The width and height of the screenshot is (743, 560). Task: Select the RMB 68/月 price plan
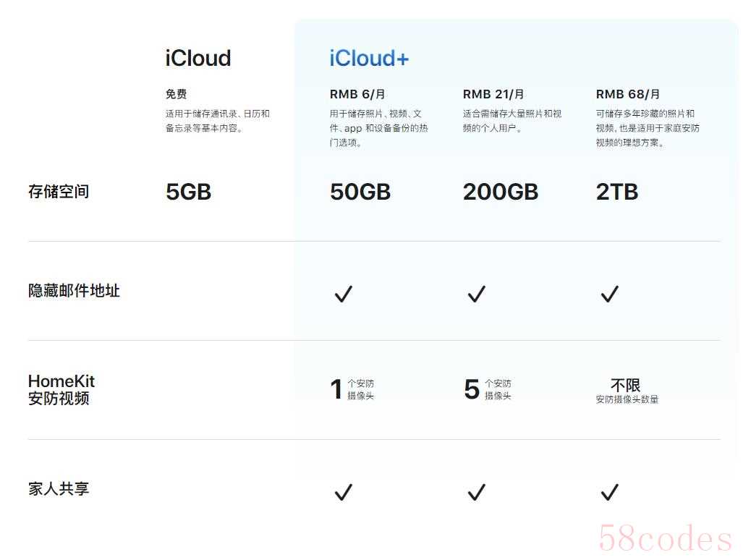[x=628, y=94]
